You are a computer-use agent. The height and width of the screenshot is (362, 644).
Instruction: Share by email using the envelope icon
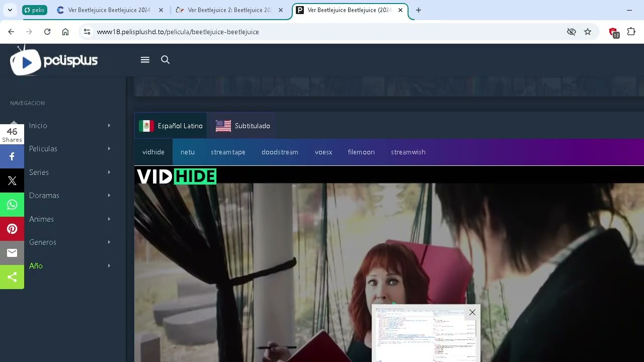(x=12, y=253)
